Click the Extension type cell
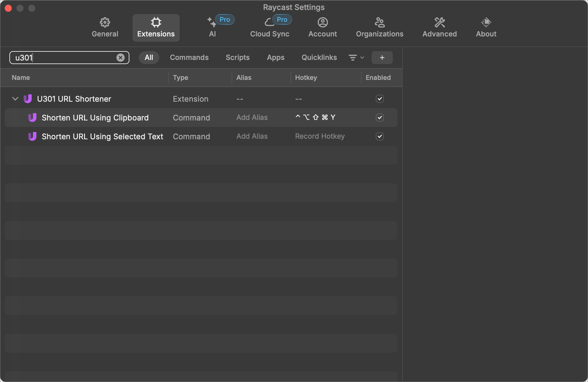 click(x=191, y=99)
